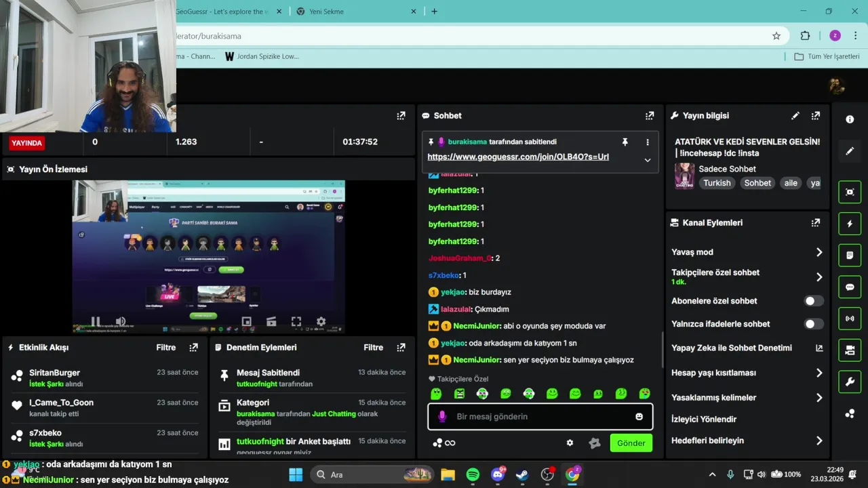
Task: Unpin the pinned chat message via pin icon
Action: click(x=625, y=142)
